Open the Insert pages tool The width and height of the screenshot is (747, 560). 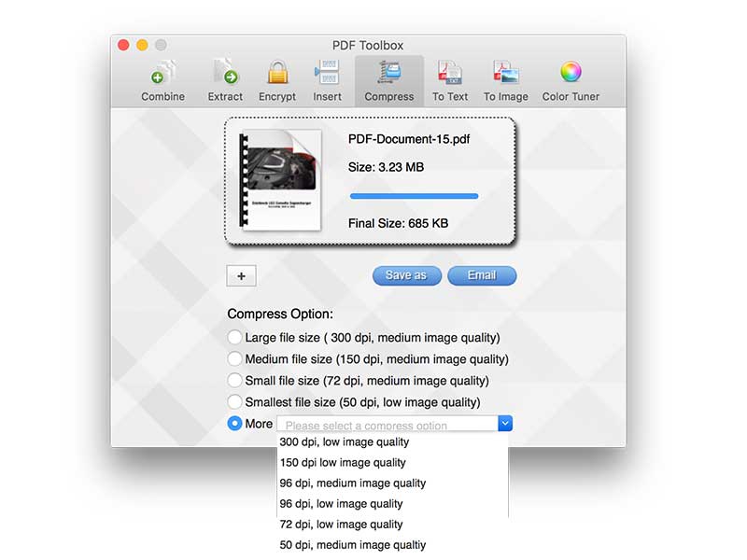pyautogui.click(x=328, y=81)
